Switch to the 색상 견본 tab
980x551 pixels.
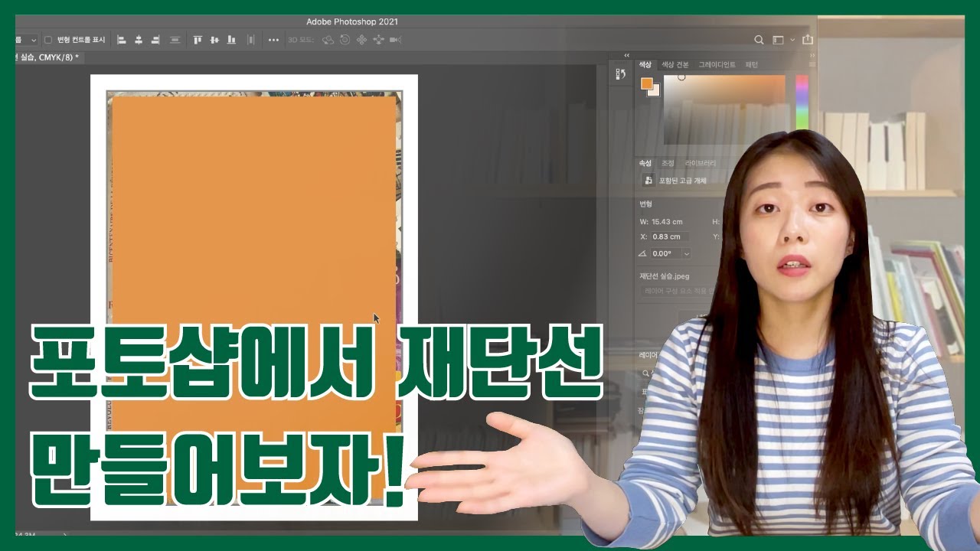pos(675,65)
